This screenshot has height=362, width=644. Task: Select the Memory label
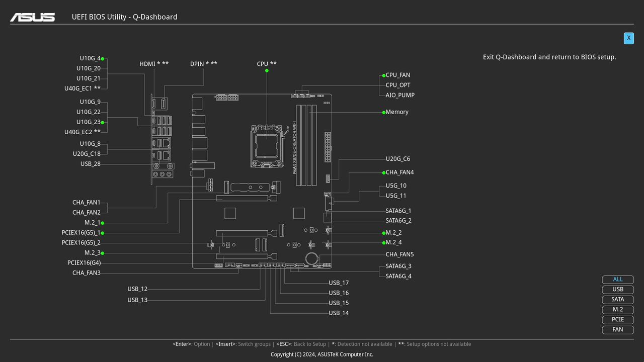397,112
